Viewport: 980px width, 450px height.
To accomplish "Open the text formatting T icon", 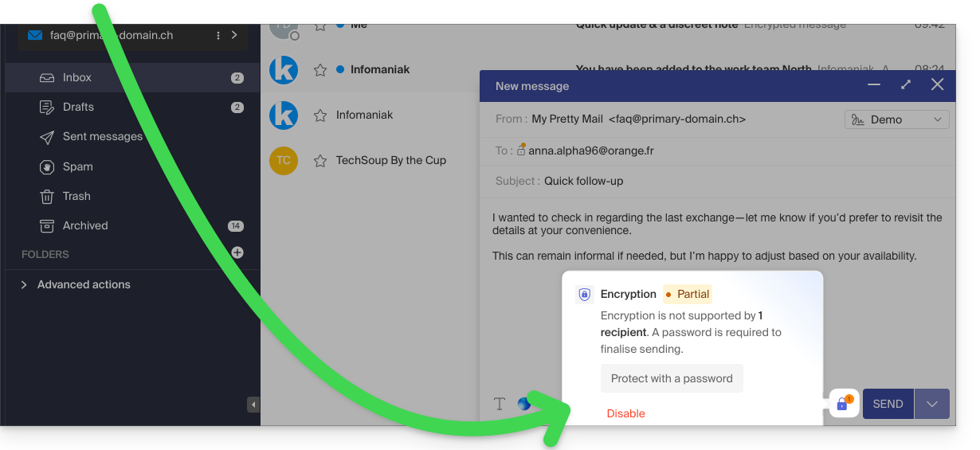I will (500, 404).
